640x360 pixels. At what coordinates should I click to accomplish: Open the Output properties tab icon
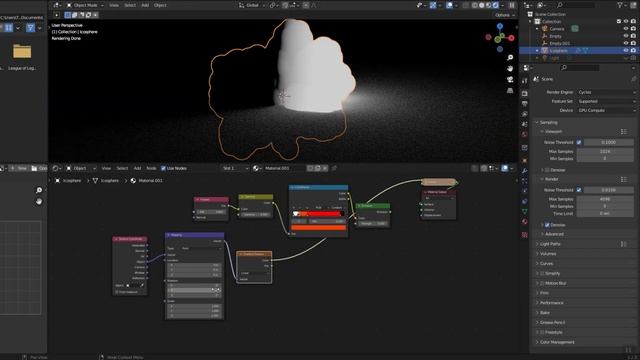(x=524, y=104)
